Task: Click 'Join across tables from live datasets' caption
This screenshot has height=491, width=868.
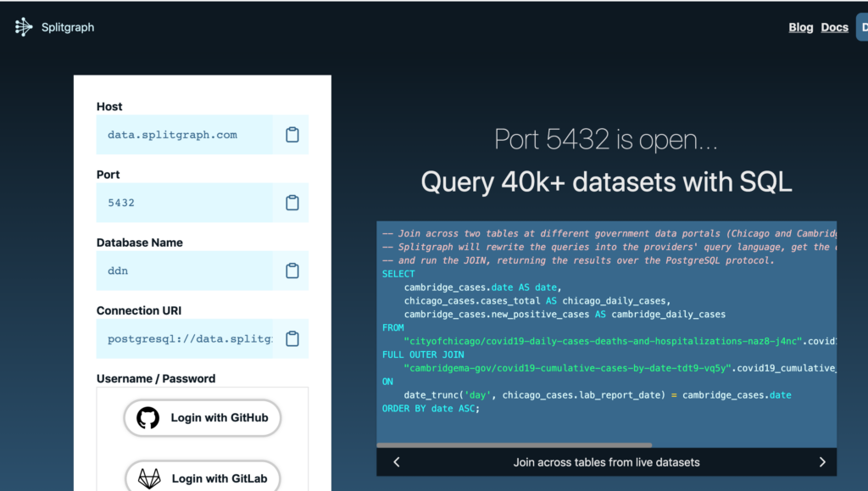Action: 606,462
